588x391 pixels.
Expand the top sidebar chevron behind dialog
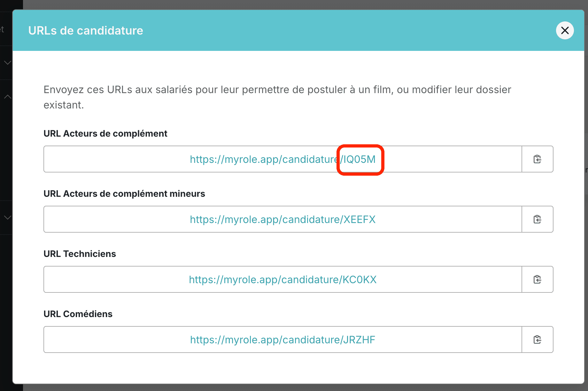[x=7, y=63]
